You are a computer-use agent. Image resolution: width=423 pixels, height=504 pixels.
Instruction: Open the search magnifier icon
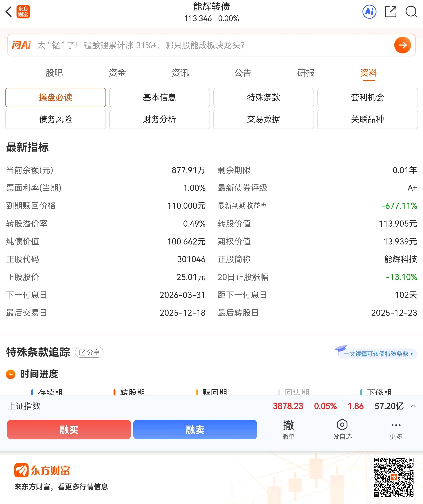[x=411, y=12]
